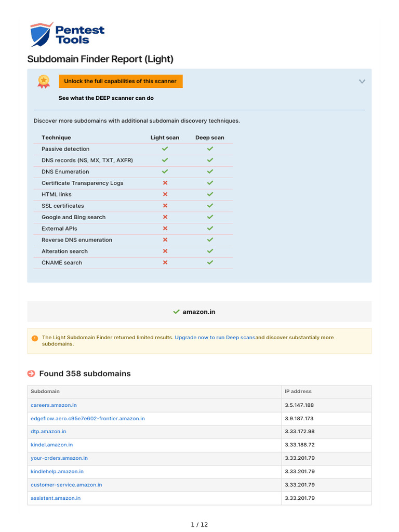This screenshot has width=399, height=532.
Task: Click the award ribbon medal icon
Action: (44, 82)
